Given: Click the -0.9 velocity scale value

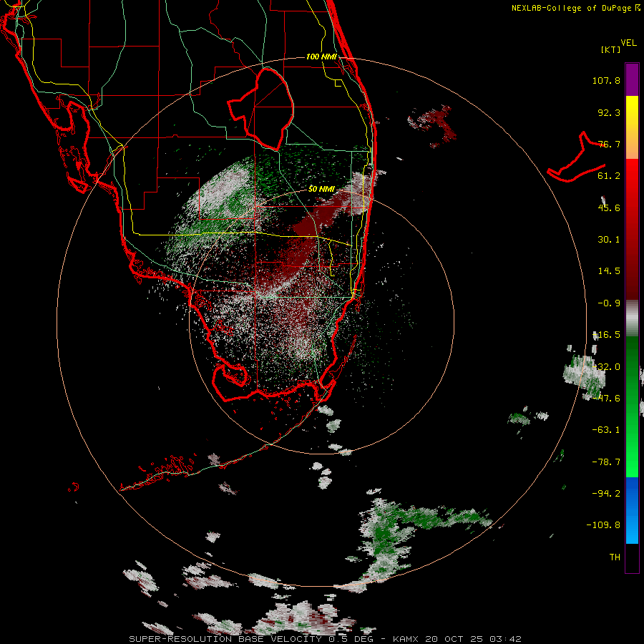Looking at the screenshot, I should point(609,303).
